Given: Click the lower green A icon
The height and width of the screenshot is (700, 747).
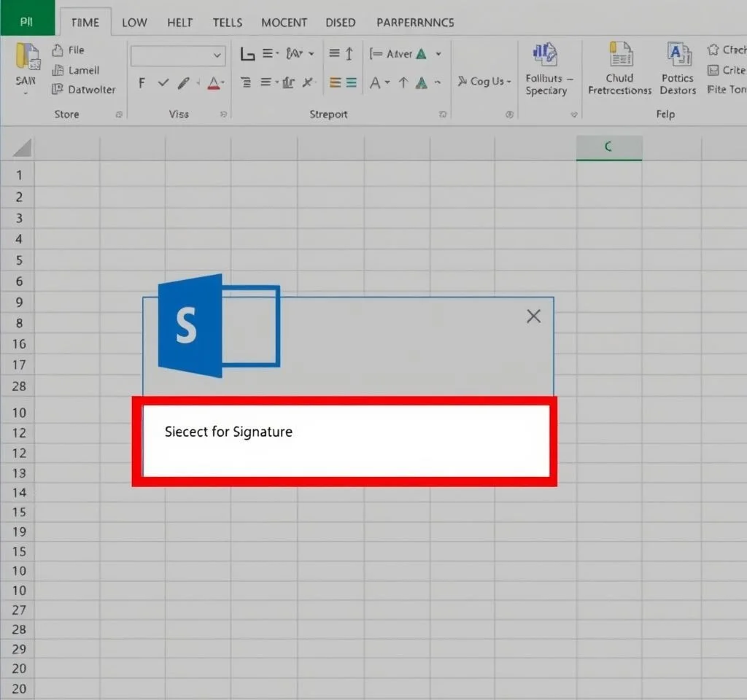Looking at the screenshot, I should click(421, 83).
